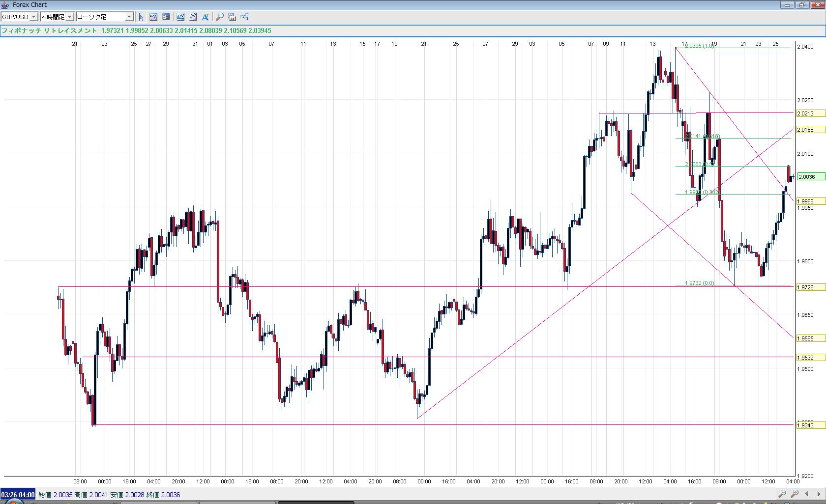Click the フィボナッチ リトレイスメント label
The height and width of the screenshot is (504, 826).
point(49,30)
